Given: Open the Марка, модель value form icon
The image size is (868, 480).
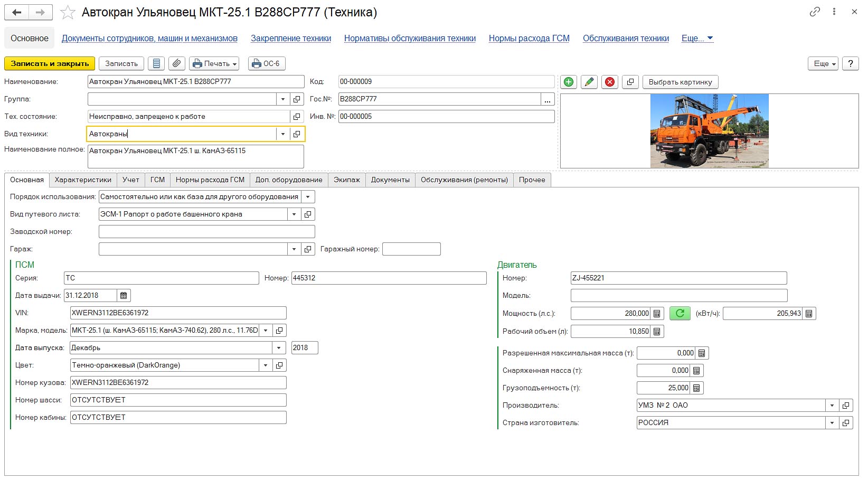Looking at the screenshot, I should click(x=279, y=331).
